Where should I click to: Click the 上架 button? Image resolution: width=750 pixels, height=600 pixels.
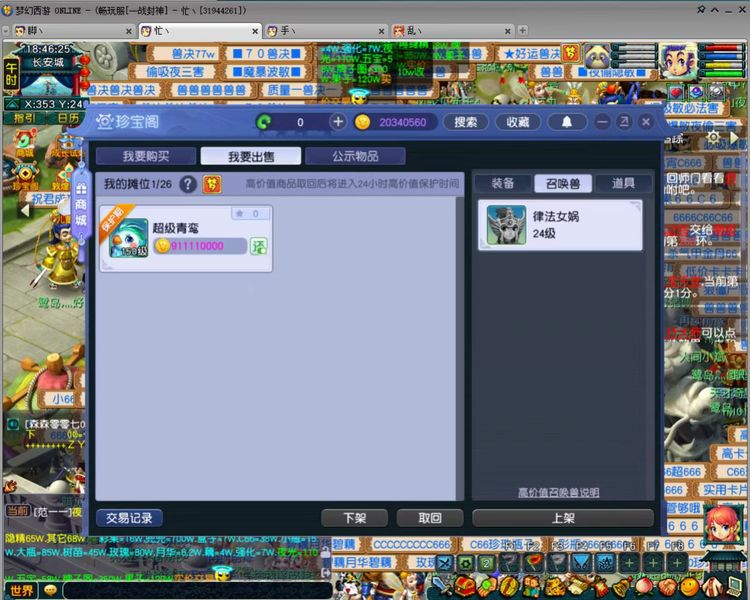pyautogui.click(x=563, y=518)
